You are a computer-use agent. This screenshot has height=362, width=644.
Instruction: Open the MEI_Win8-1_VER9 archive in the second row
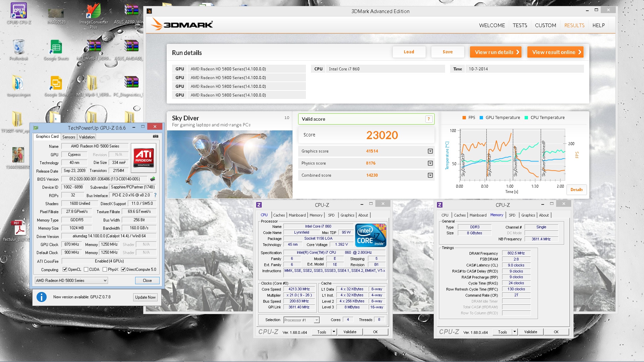(94, 50)
